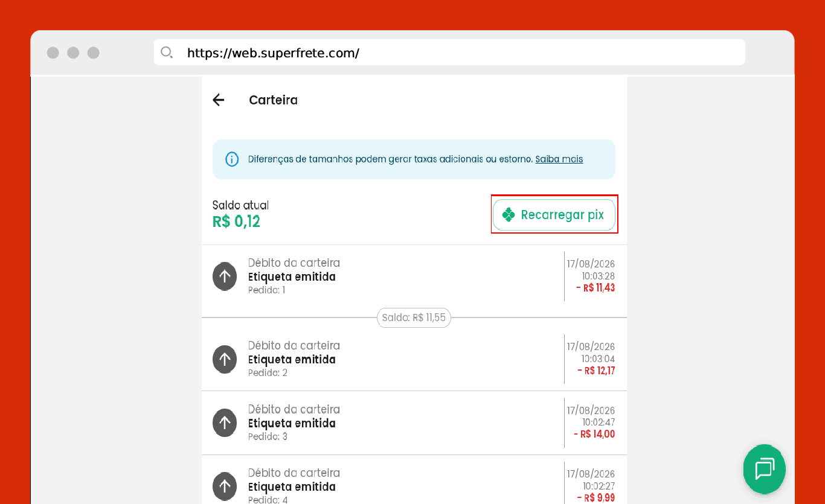Click the -R$ 11,43 debit amount

click(595, 288)
